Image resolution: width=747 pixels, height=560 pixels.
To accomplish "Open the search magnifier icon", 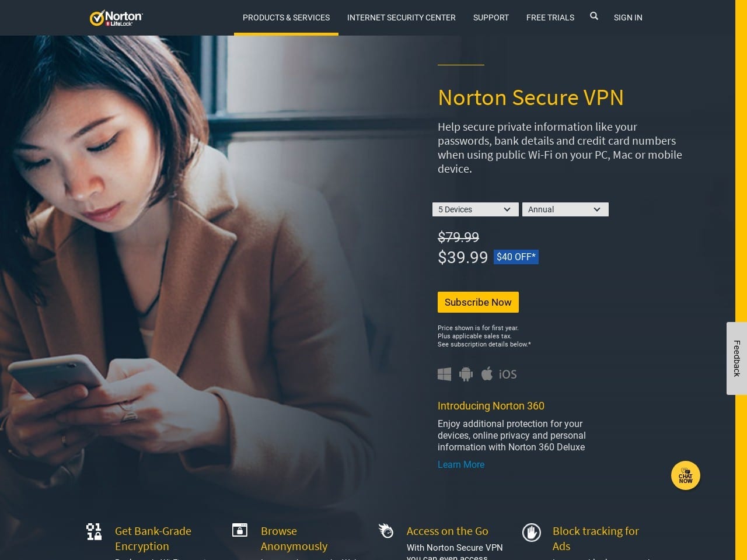I will (x=594, y=16).
